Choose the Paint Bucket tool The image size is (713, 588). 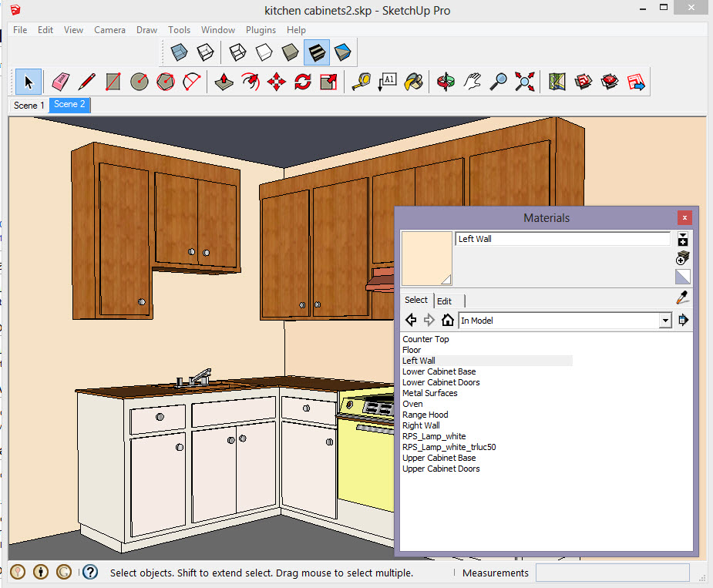[x=415, y=82]
